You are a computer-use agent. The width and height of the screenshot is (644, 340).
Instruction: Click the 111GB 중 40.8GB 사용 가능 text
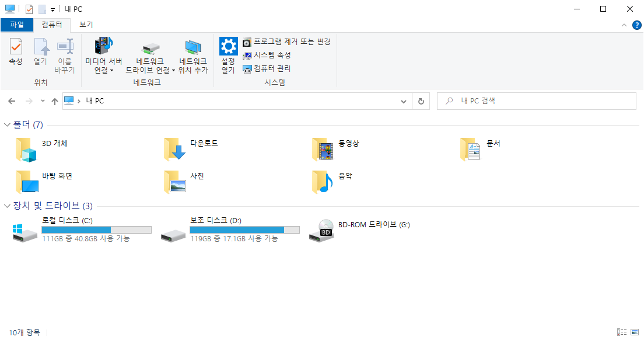pos(86,238)
